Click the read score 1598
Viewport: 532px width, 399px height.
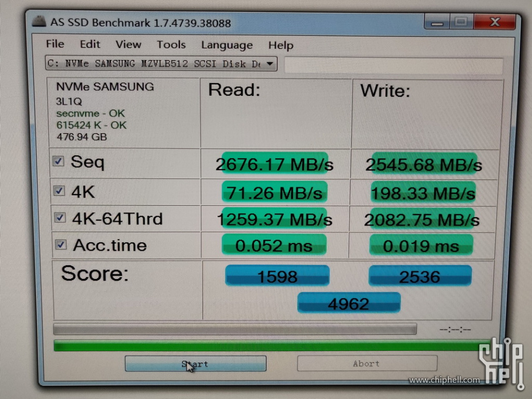[x=277, y=276]
